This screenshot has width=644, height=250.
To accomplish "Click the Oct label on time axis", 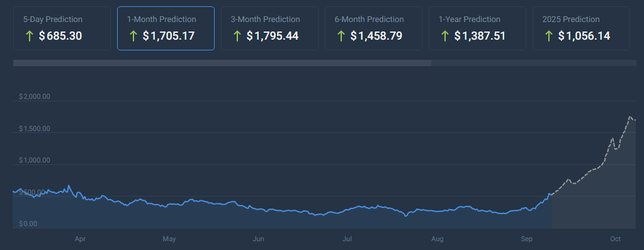I will 615,239.
